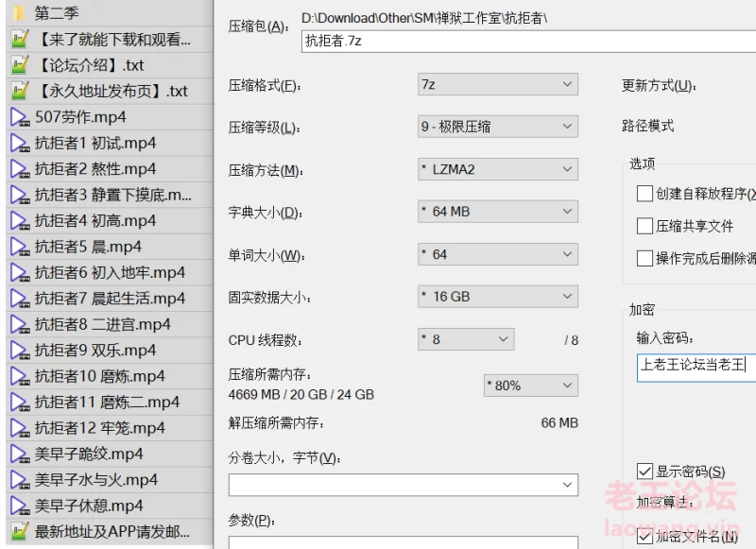
Task: Click the 抗拒者3 静置下摸底 video icon
Action: click(20, 196)
